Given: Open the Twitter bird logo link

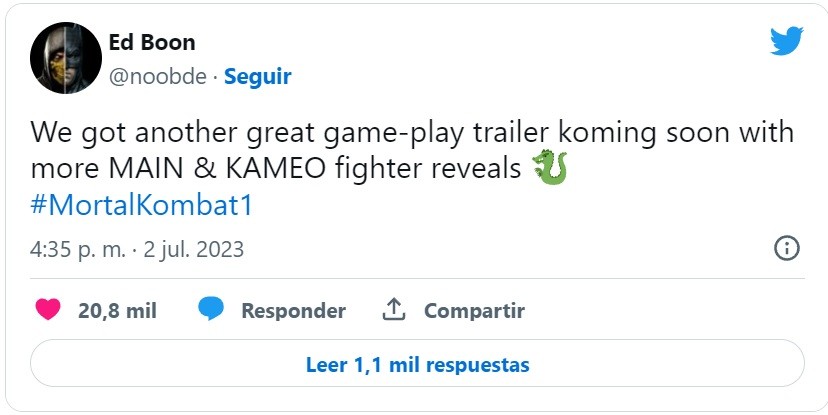Looking at the screenshot, I should [x=786, y=40].
